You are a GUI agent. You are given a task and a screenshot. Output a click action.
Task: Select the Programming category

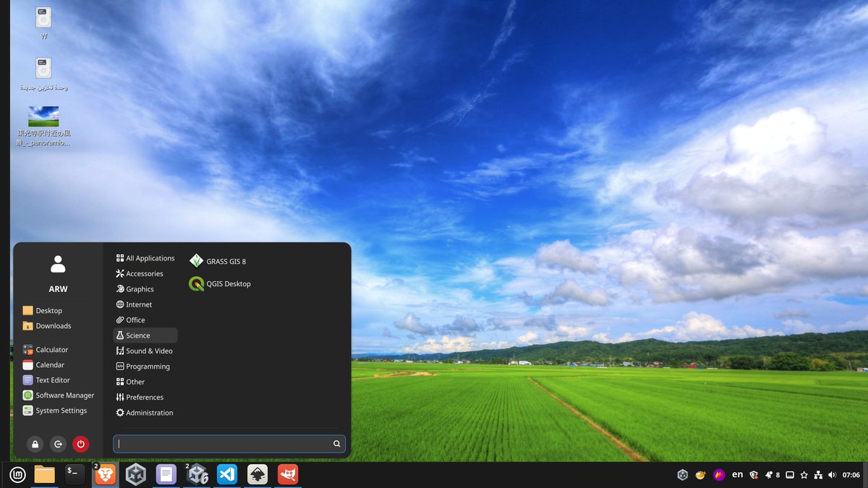pos(145,367)
